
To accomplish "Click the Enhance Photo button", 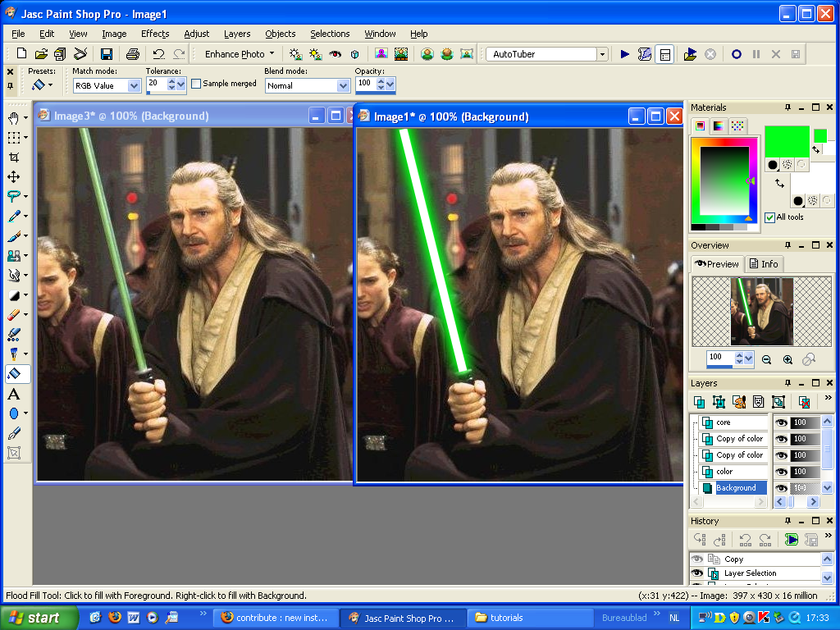I will (x=239, y=54).
